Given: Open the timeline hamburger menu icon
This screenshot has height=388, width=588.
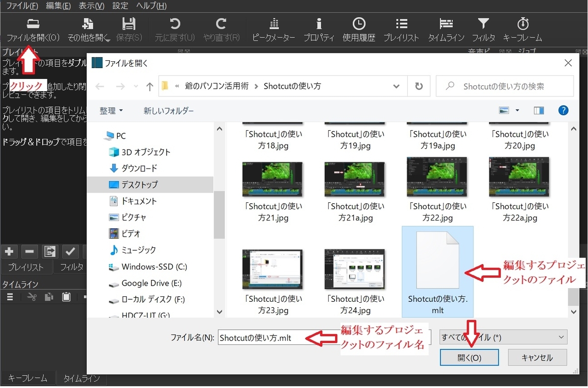Looking at the screenshot, I should coord(11,297).
